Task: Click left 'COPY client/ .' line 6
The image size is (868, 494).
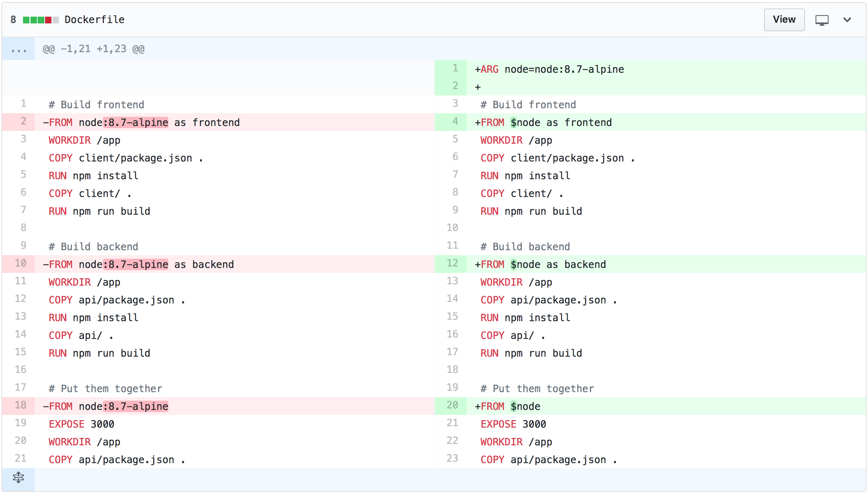Action: 90,193
